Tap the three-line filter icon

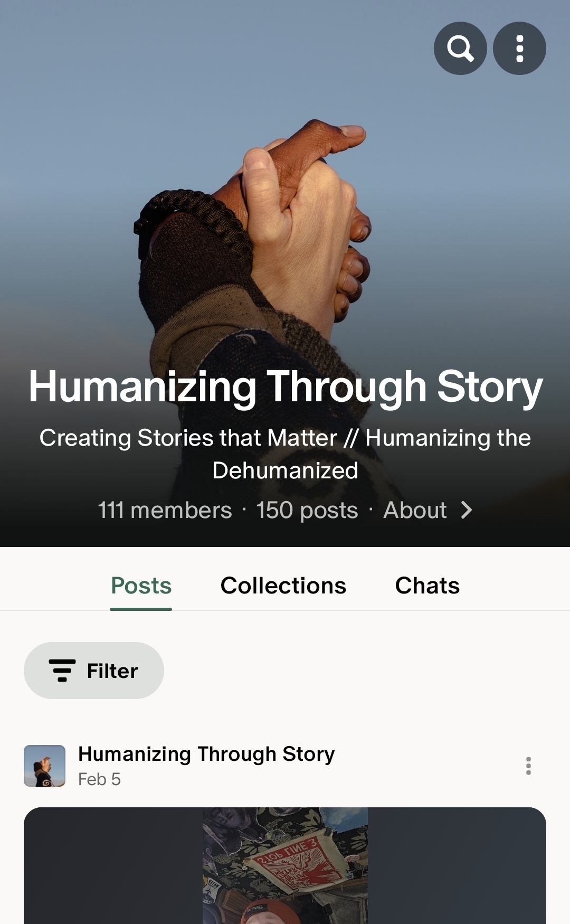62,671
